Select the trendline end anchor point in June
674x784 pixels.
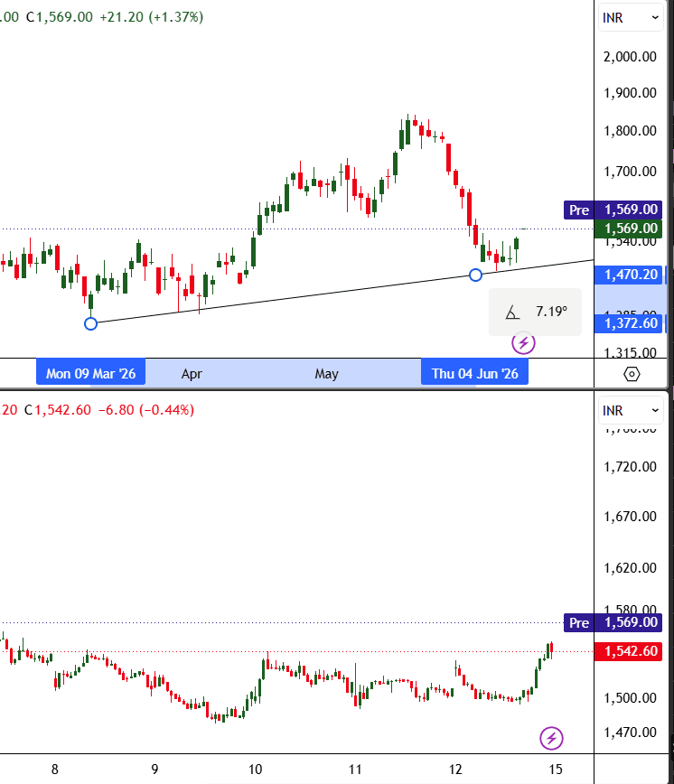475,275
